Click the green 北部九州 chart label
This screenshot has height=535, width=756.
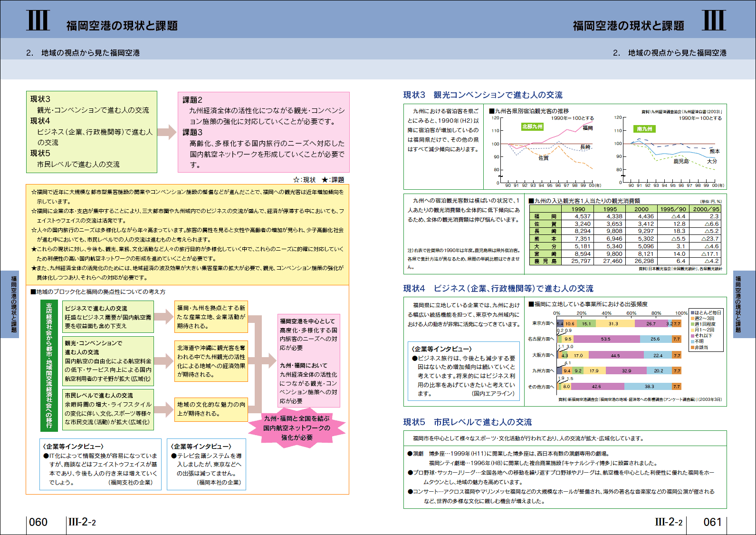[x=532, y=126]
